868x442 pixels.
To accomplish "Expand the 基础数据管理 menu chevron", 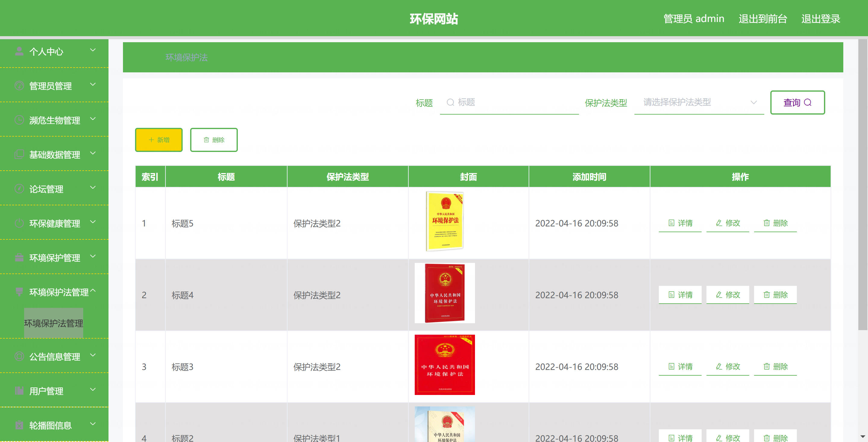I will coord(93,153).
